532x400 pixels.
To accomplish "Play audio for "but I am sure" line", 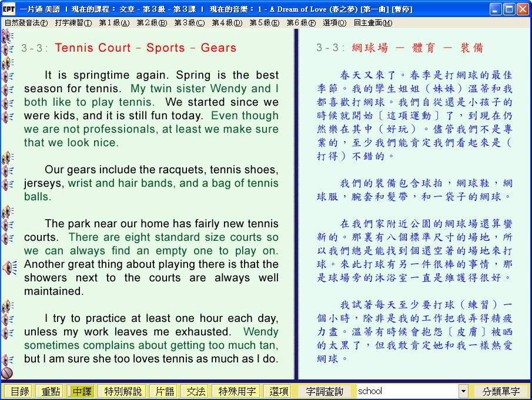I will 7,359.
